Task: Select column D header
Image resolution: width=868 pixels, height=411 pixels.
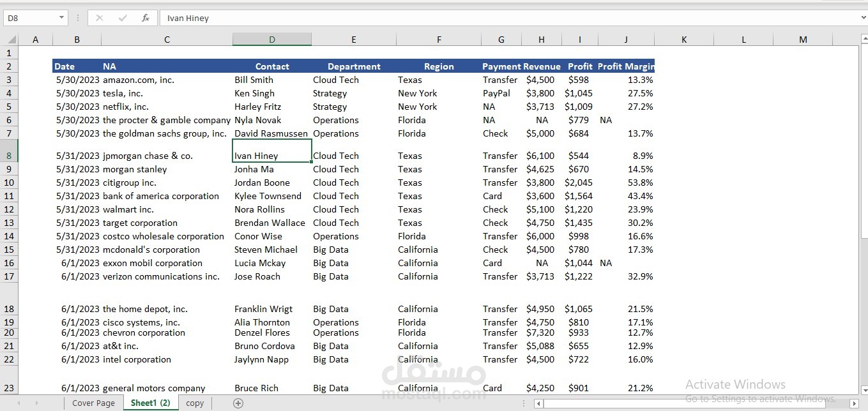Action: pos(272,40)
